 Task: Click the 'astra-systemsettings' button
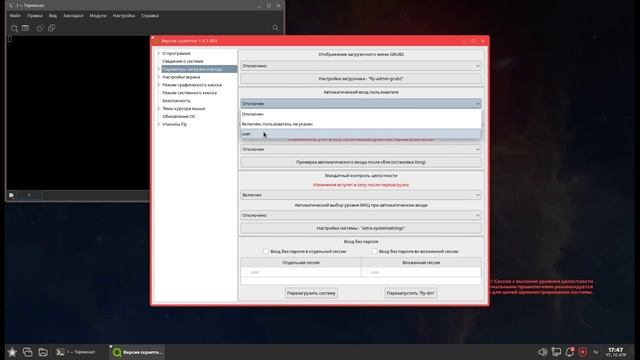(x=361, y=228)
